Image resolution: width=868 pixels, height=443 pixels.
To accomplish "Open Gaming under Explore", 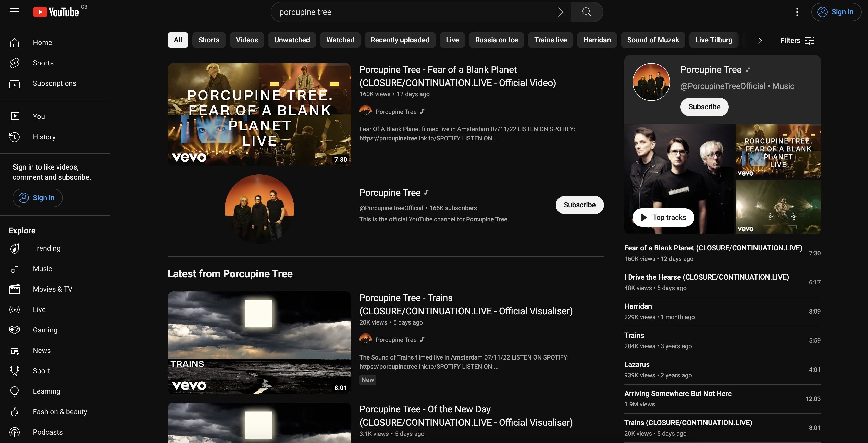I will 55,330.
